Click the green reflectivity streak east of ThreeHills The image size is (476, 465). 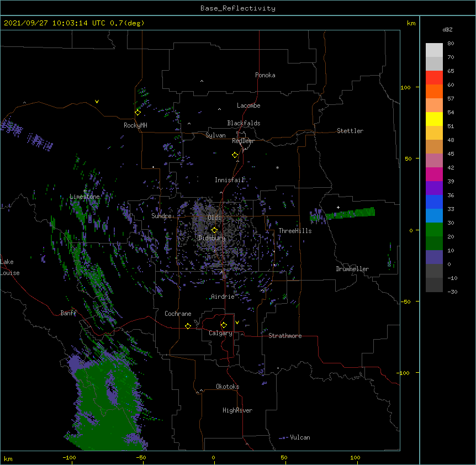350,213
